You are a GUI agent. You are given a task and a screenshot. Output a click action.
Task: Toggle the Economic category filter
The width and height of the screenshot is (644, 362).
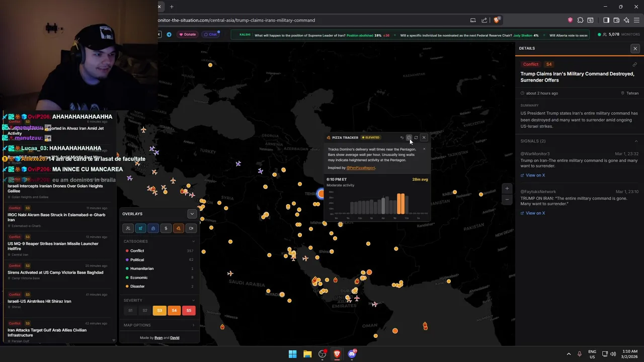coord(159,277)
